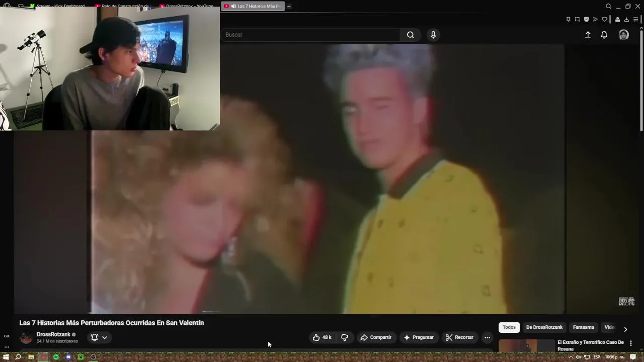The image size is (644, 362).
Task: Open Windows Start menu
Action: (x=6, y=357)
